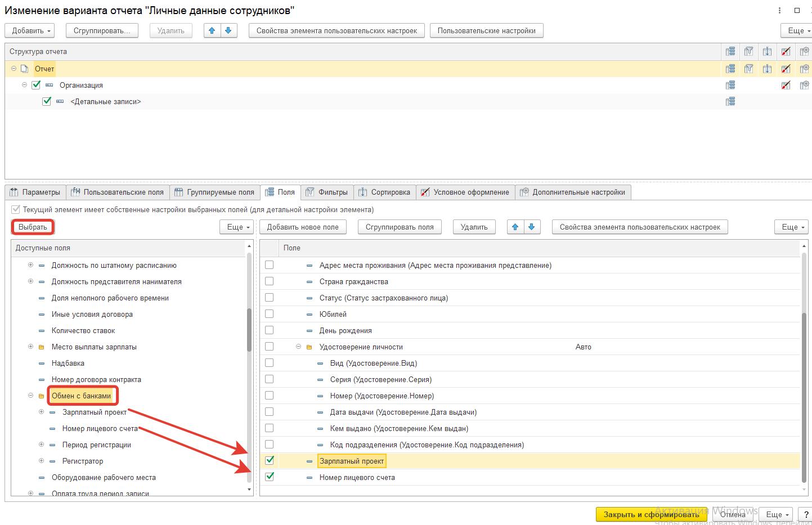Click additional settings icon in structure header

tap(805, 51)
